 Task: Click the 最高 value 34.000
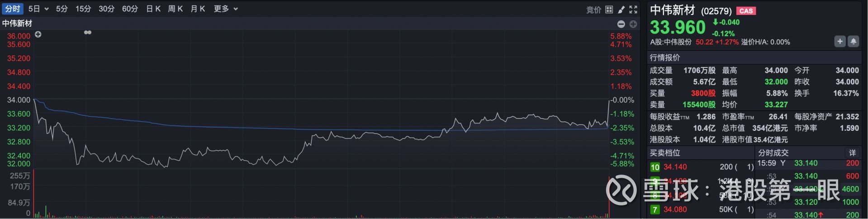(x=776, y=70)
